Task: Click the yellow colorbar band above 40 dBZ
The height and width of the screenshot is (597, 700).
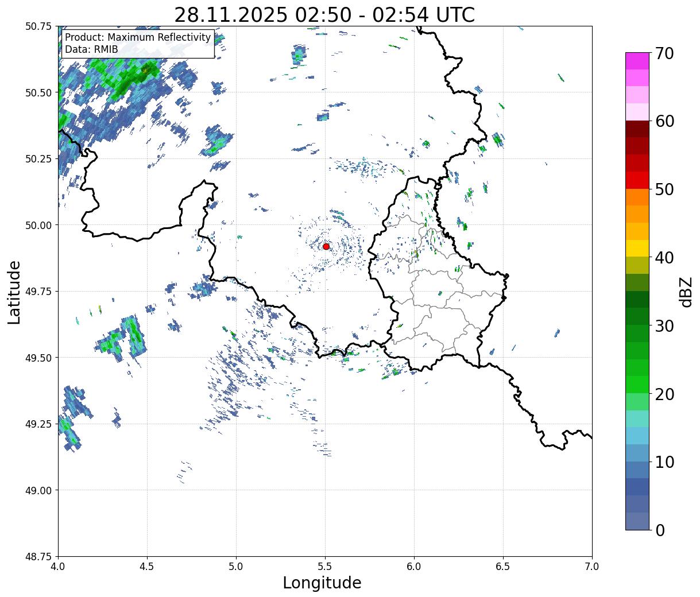Action: pyautogui.click(x=637, y=249)
